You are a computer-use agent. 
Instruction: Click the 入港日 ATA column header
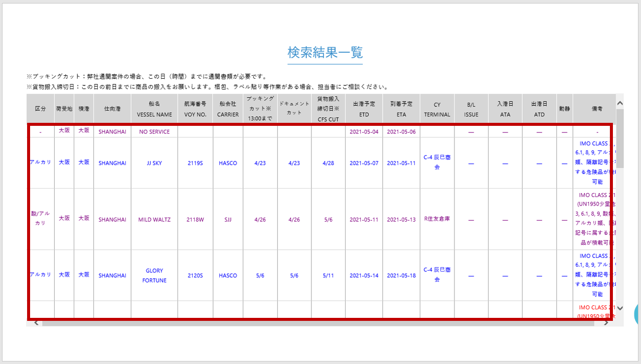click(x=505, y=108)
